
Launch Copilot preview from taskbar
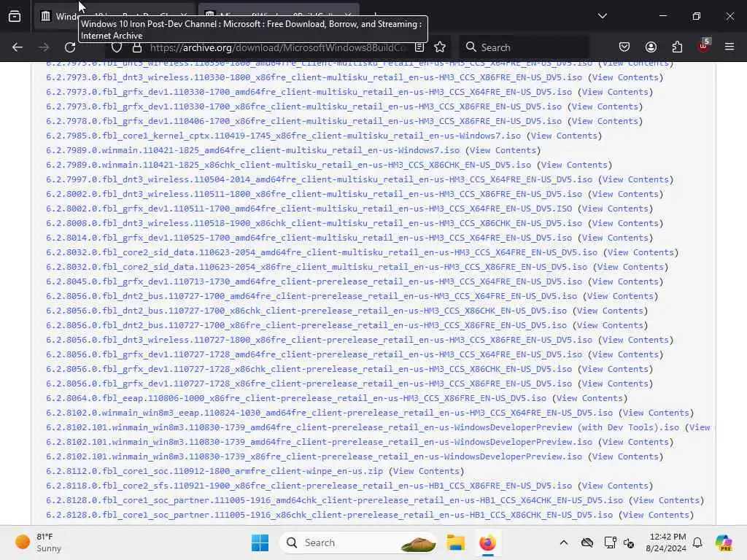click(x=724, y=542)
